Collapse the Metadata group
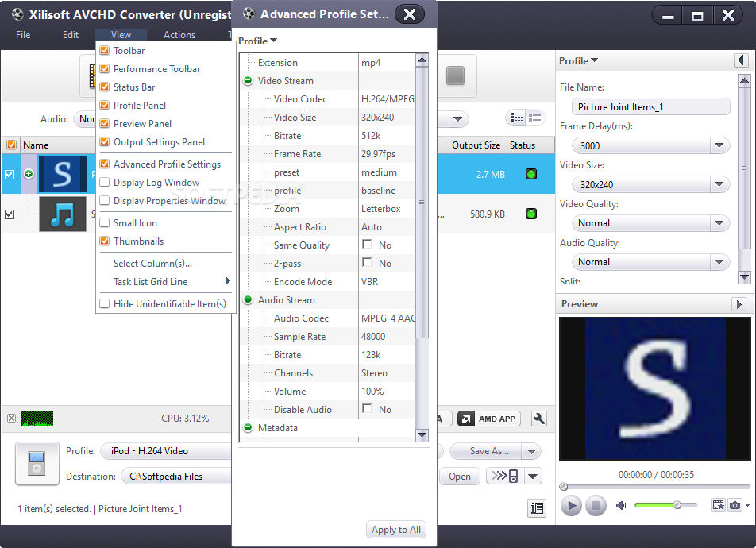 click(x=248, y=427)
